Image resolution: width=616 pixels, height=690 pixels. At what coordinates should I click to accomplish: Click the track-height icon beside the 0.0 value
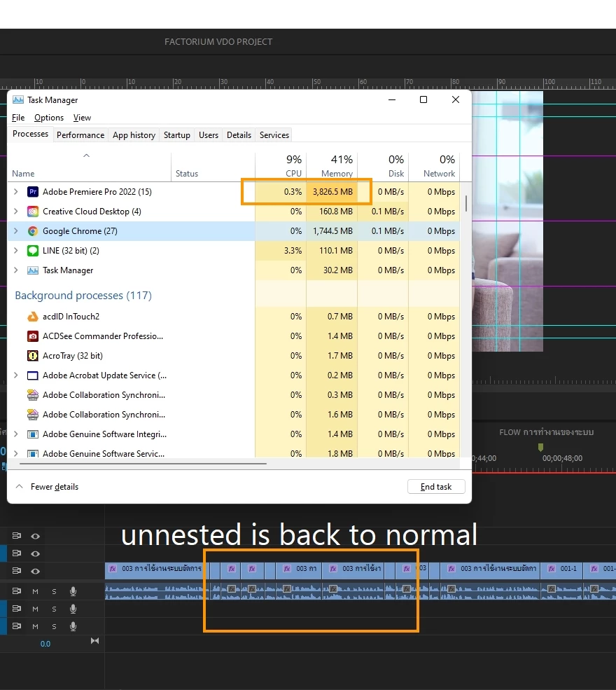click(x=94, y=641)
